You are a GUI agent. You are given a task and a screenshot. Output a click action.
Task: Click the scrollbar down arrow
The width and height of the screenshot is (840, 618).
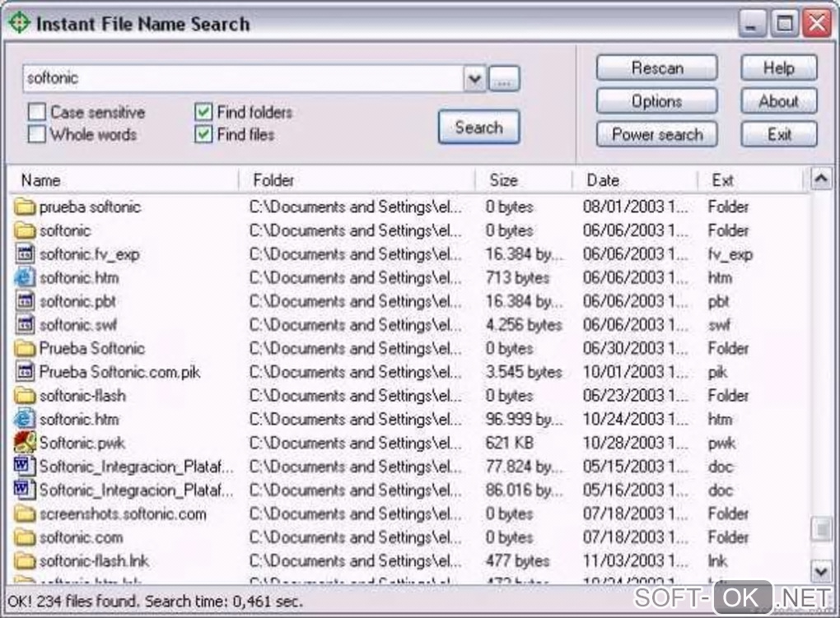coord(821,571)
